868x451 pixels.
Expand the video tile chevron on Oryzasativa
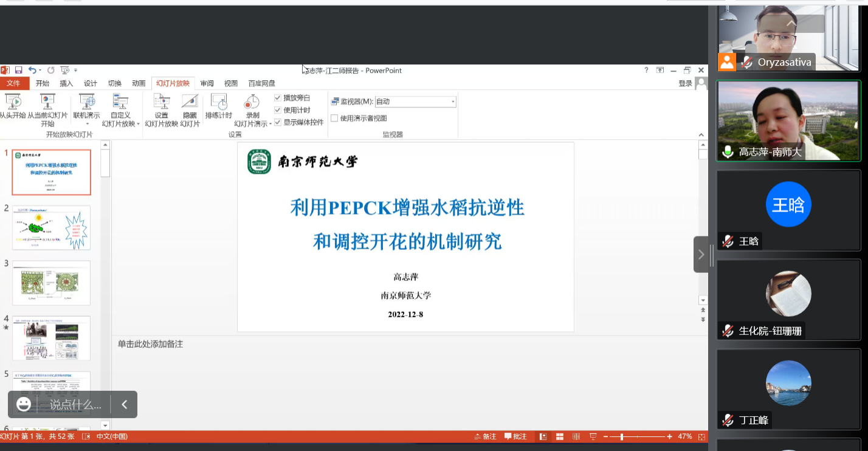click(791, 23)
